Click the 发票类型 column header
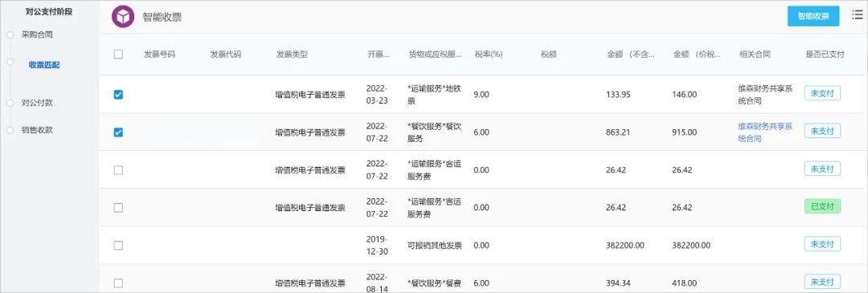Viewport: 868px width, 293px height. click(x=292, y=54)
